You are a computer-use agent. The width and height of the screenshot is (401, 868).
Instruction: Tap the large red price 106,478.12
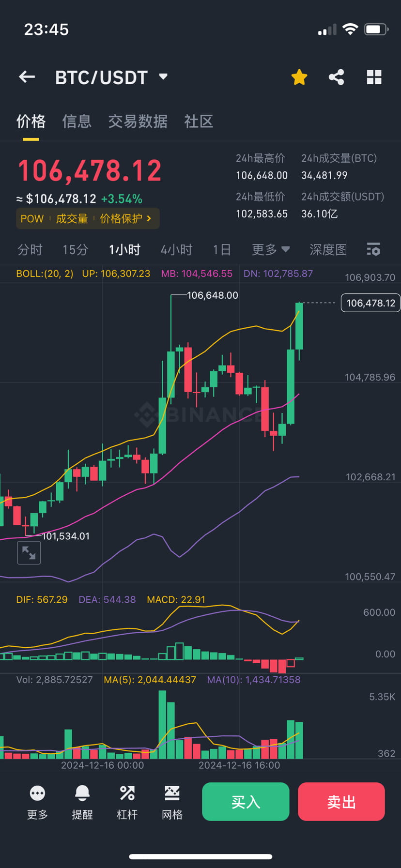coord(90,171)
